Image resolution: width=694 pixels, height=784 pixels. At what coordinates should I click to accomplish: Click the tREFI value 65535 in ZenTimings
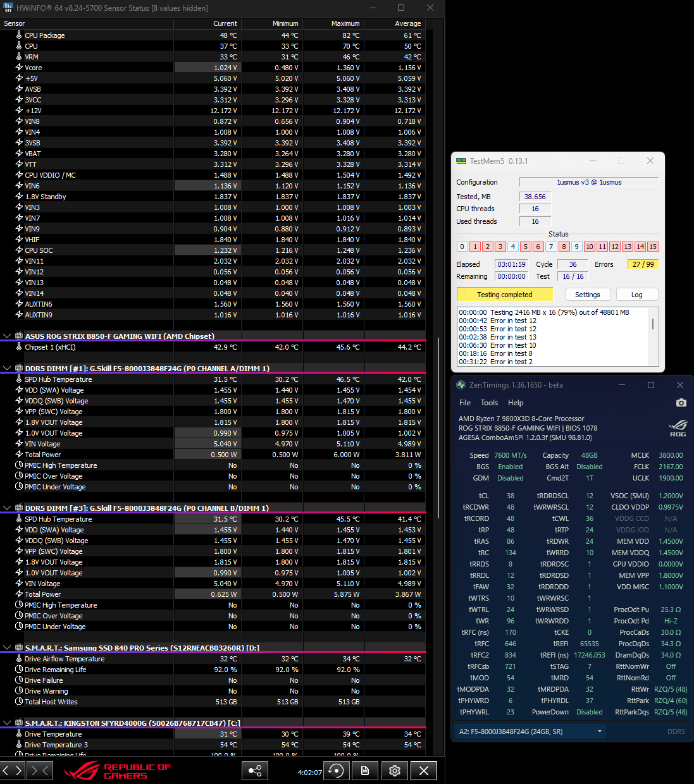(x=589, y=644)
